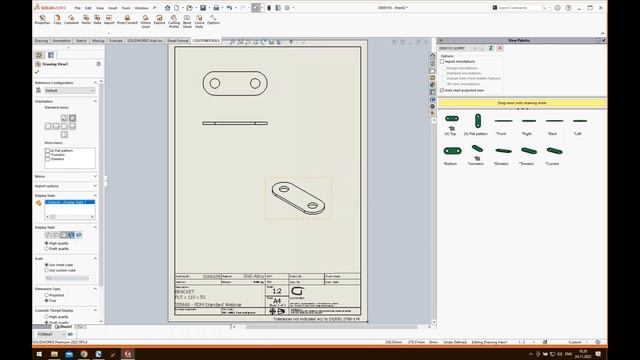The width and height of the screenshot is (640, 360).
Task: Open the SOLIDWORKS Resources home task pane tab
Action: tap(432, 56)
